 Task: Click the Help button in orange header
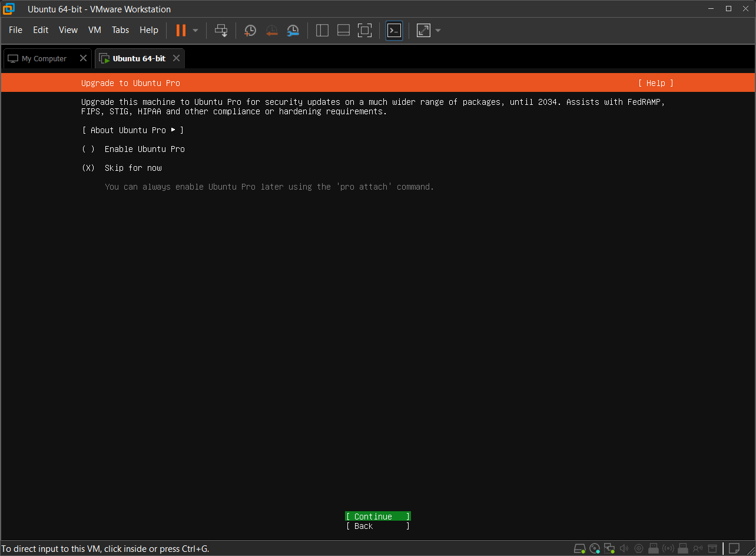click(655, 83)
